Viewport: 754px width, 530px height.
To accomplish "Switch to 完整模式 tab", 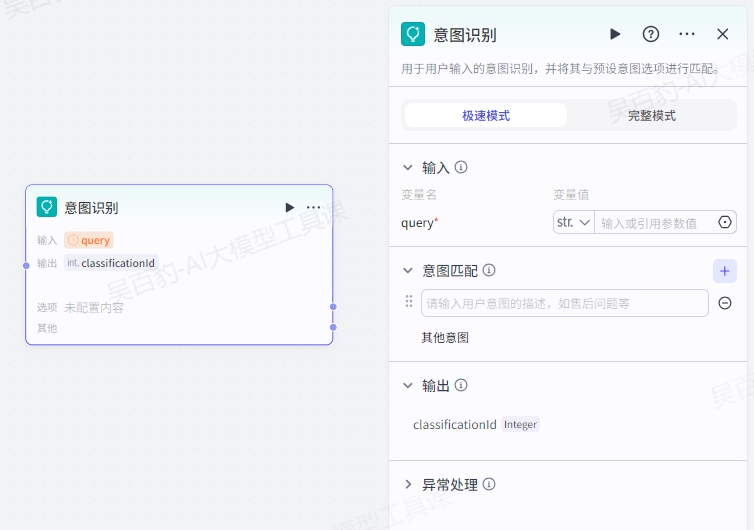I will (x=652, y=115).
